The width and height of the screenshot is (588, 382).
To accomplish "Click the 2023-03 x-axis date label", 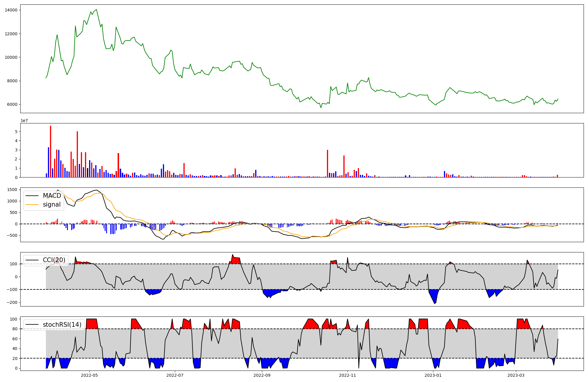I will pyautogui.click(x=516, y=375).
